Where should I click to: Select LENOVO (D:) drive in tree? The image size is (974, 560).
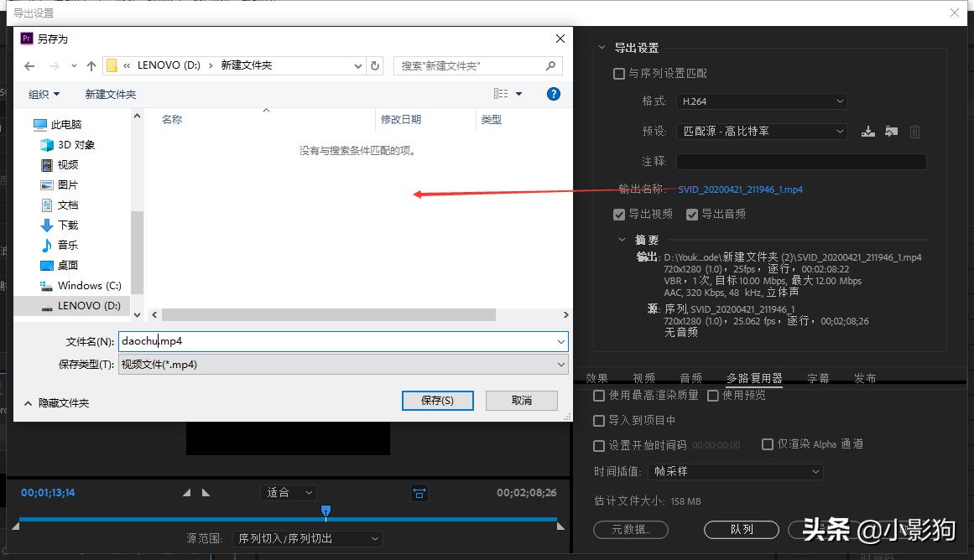click(81, 305)
